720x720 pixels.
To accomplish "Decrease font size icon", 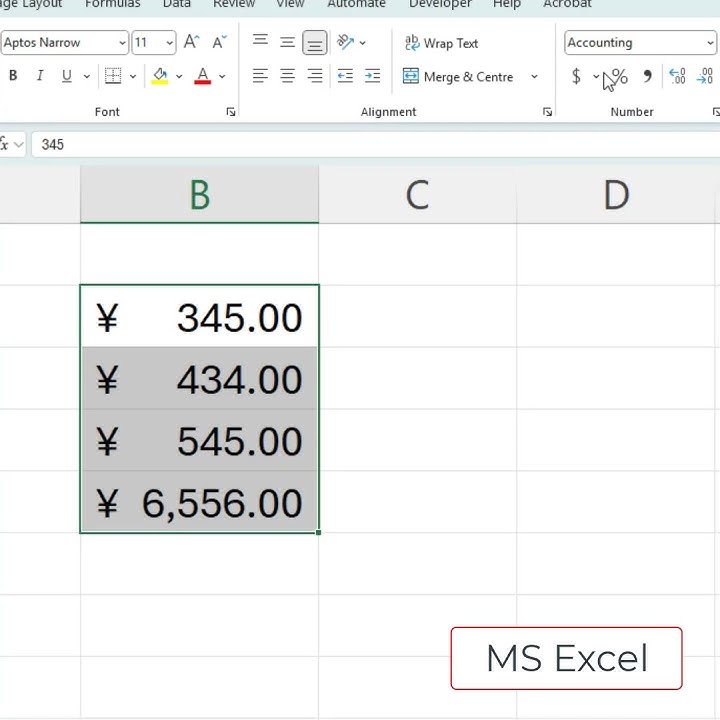I will click(219, 42).
